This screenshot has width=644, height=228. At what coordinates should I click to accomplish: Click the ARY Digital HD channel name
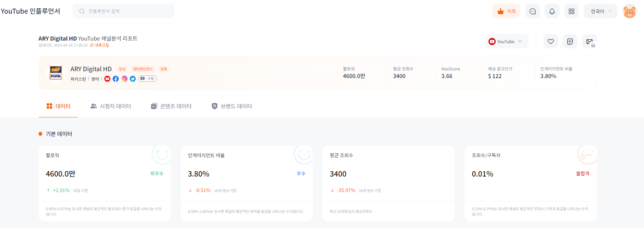pyautogui.click(x=91, y=69)
